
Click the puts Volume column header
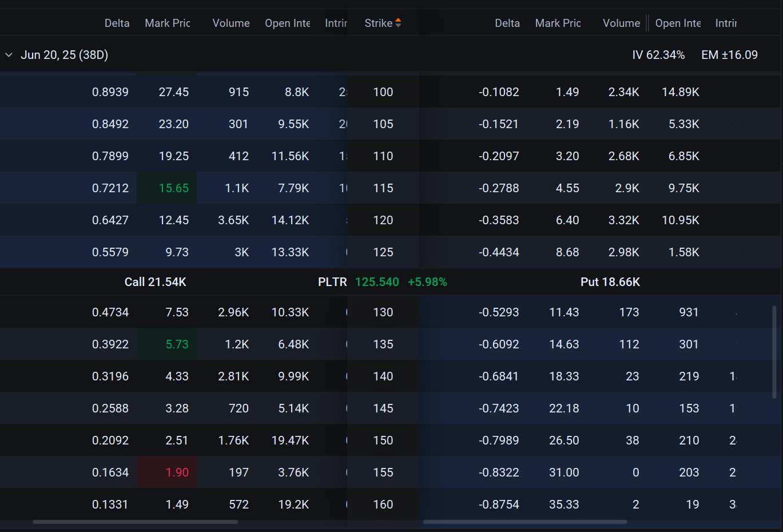pos(621,23)
